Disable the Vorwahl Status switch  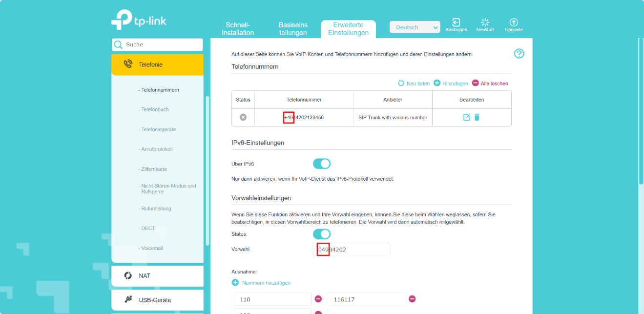coord(322,234)
